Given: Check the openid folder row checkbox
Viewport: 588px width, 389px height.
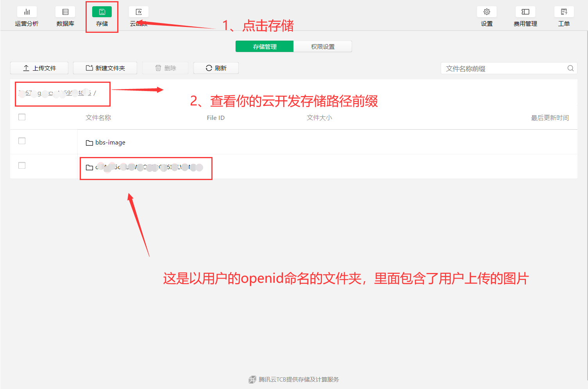Looking at the screenshot, I should coord(22,166).
